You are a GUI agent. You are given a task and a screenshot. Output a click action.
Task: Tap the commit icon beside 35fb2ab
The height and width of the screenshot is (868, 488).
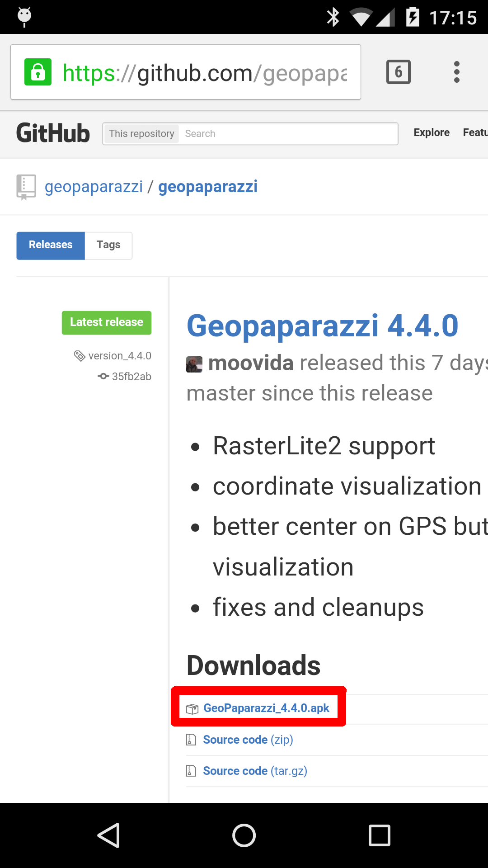(x=103, y=376)
